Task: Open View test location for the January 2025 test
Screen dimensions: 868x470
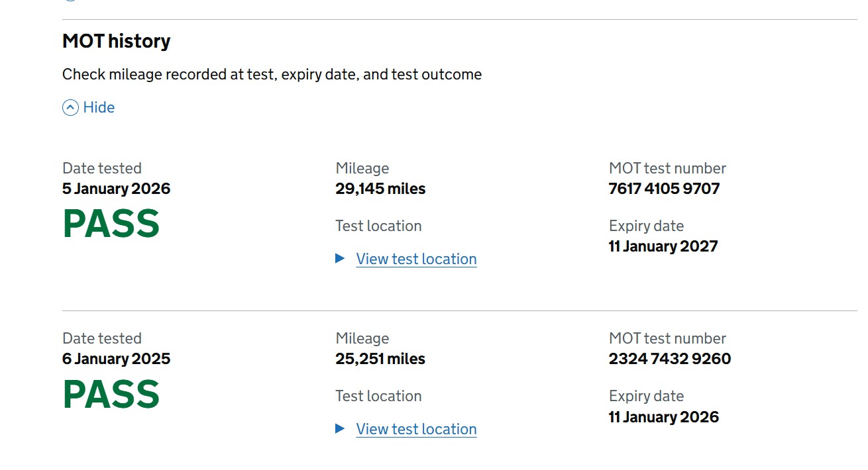Action: click(x=416, y=429)
